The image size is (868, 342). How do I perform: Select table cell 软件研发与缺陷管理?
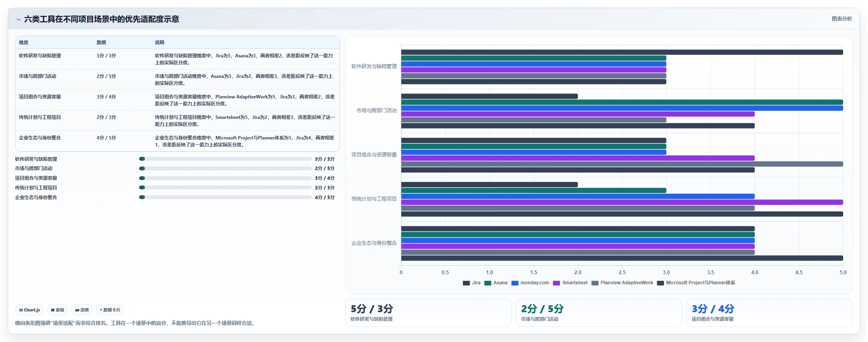pyautogui.click(x=40, y=56)
